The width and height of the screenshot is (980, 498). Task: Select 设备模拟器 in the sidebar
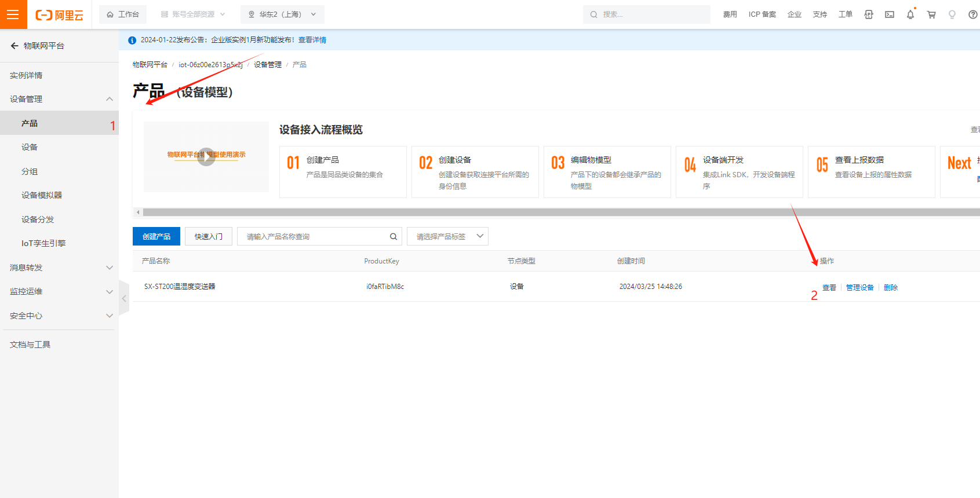click(x=42, y=195)
